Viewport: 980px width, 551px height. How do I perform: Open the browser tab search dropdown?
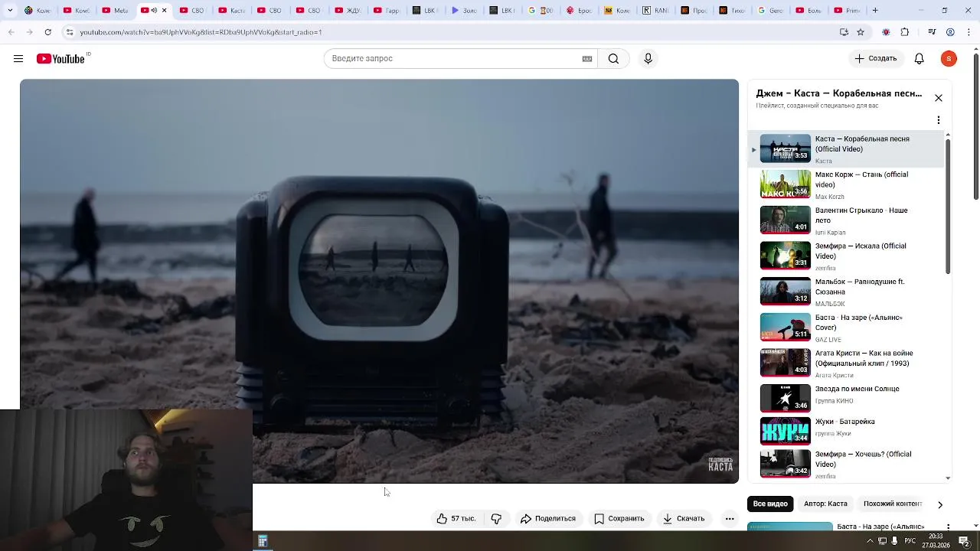click(10, 11)
